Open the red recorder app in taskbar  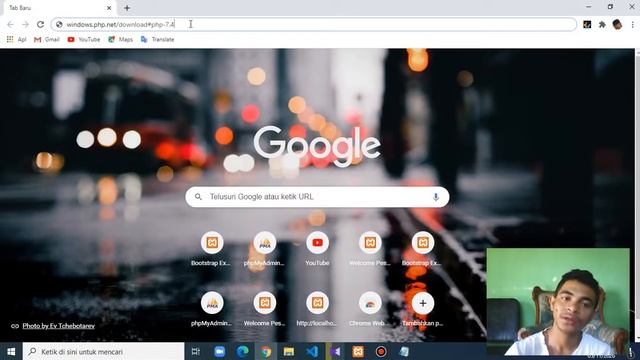click(x=381, y=351)
